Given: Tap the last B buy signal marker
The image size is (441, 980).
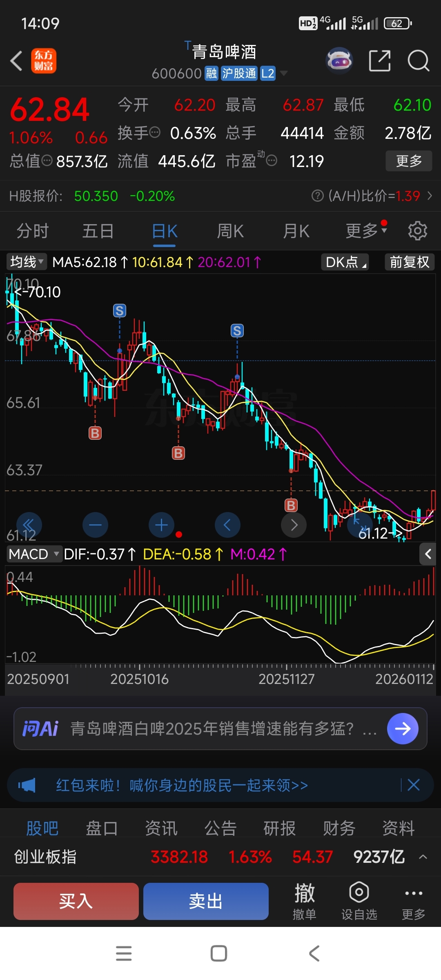Looking at the screenshot, I should pos(291,506).
